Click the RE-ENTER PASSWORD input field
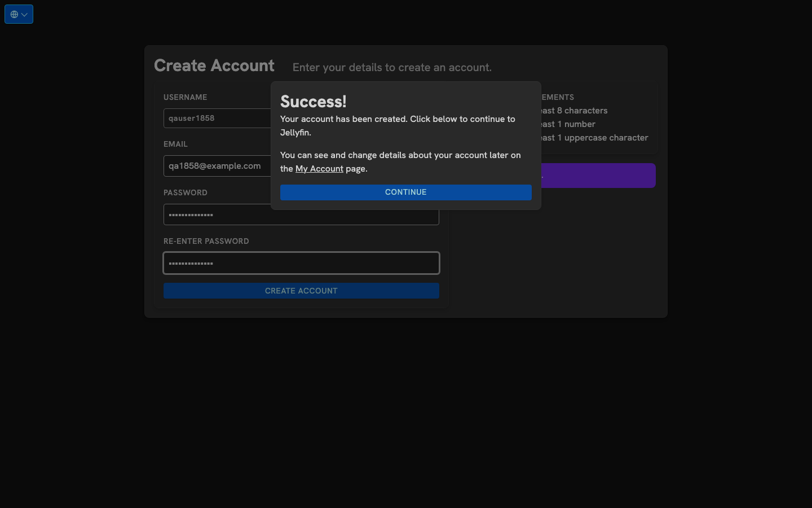812x508 pixels. (x=301, y=263)
